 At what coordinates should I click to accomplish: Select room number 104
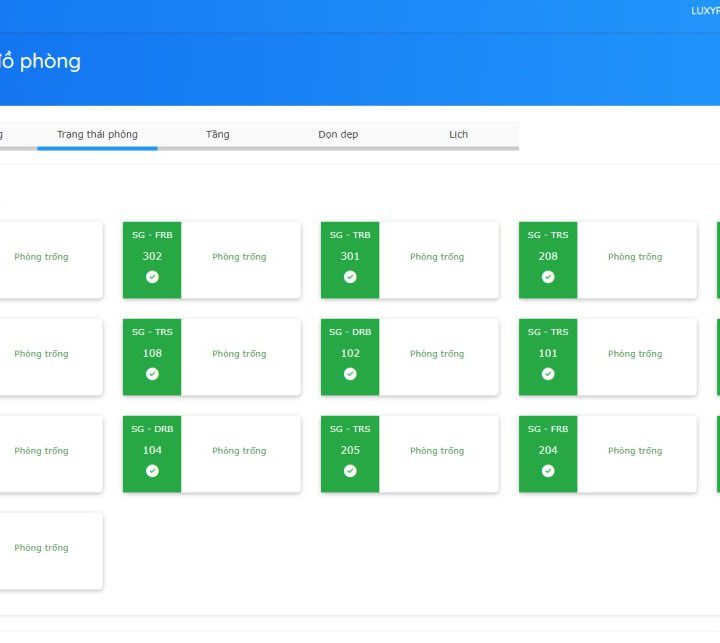152,450
